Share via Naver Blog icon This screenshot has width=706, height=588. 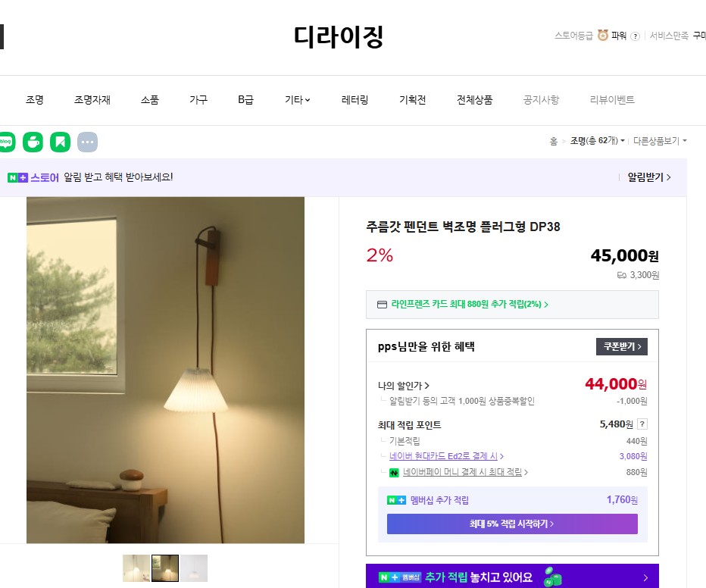6,142
